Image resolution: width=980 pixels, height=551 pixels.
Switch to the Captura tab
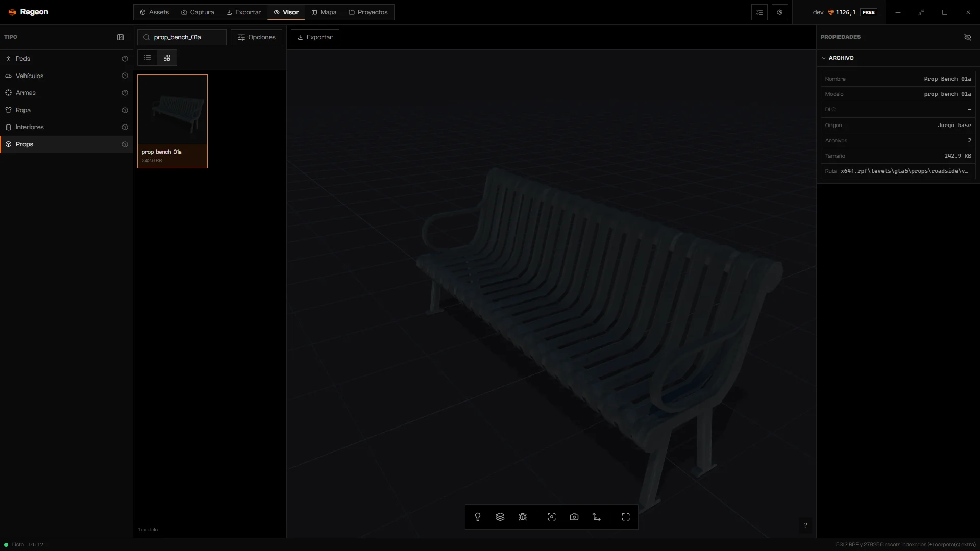[198, 12]
